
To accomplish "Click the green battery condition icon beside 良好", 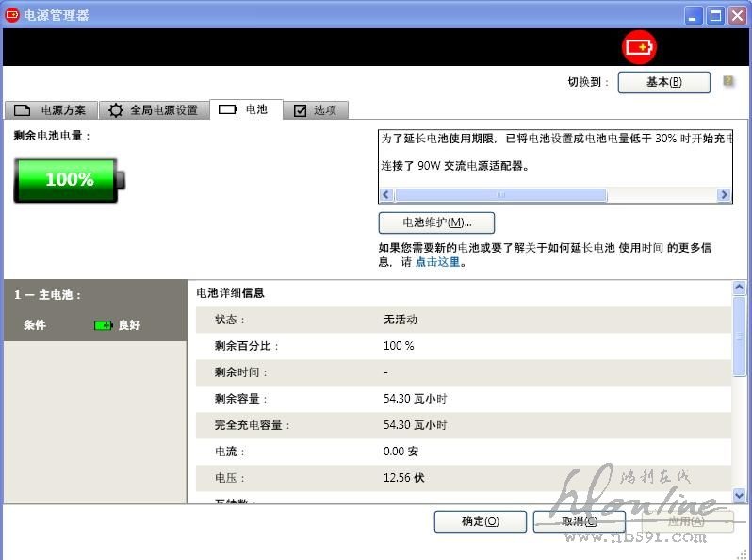I will tap(103, 325).
